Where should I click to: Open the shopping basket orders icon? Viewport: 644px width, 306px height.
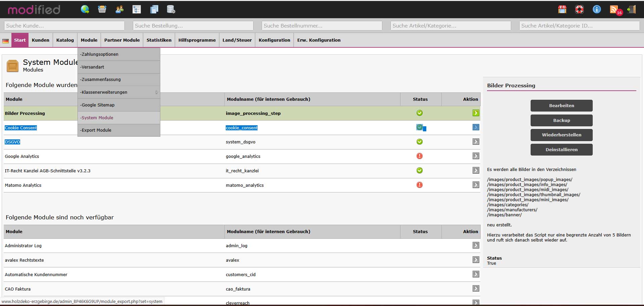point(102,9)
